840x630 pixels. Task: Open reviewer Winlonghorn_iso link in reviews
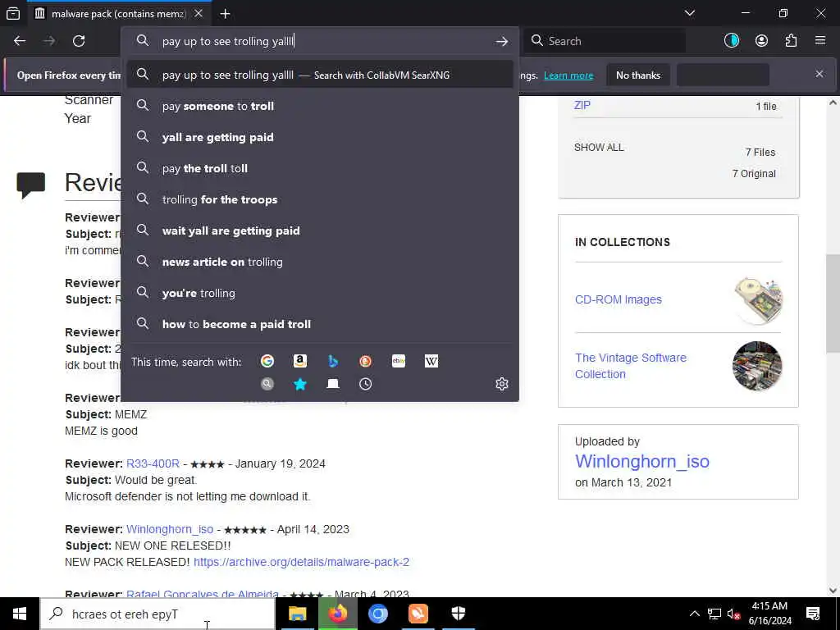(170, 529)
